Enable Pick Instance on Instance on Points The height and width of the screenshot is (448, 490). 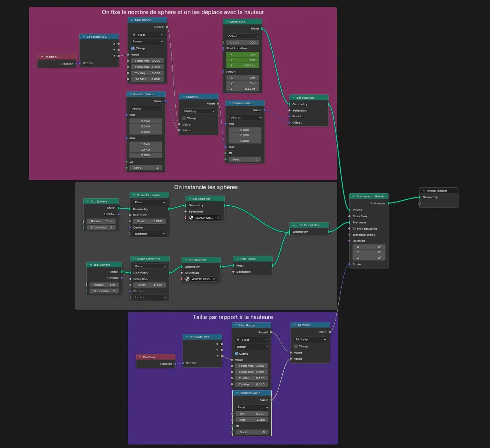point(354,228)
